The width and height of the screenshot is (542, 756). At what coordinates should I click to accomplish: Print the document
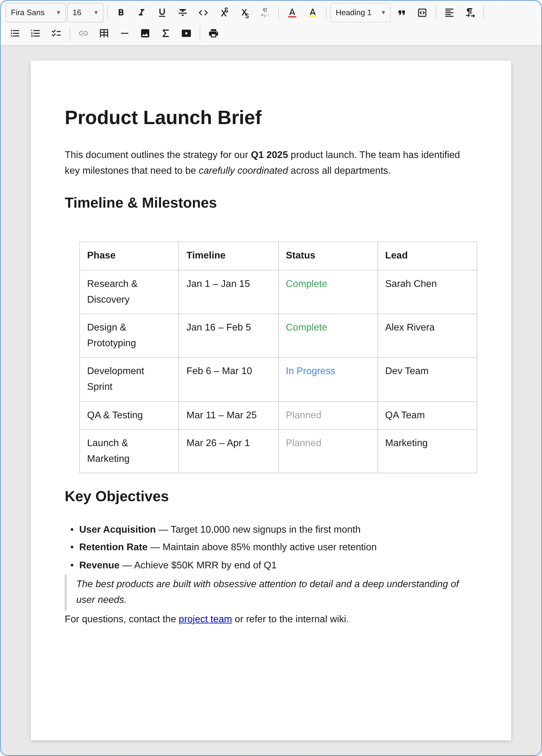point(214,33)
